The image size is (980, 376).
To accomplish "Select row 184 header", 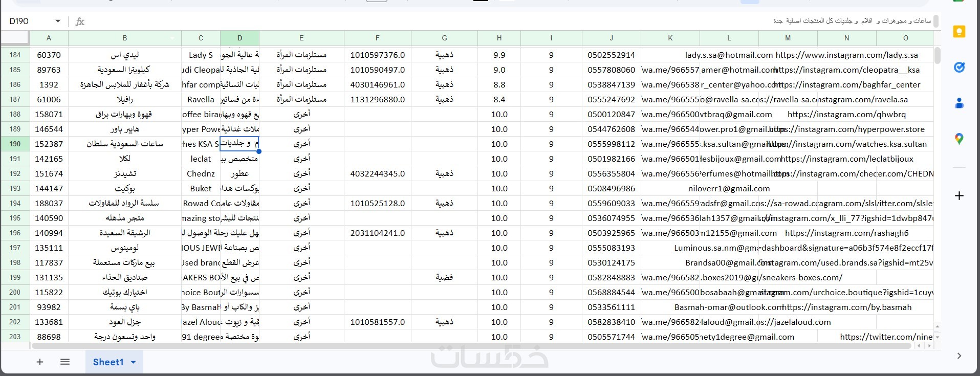I will click(15, 55).
